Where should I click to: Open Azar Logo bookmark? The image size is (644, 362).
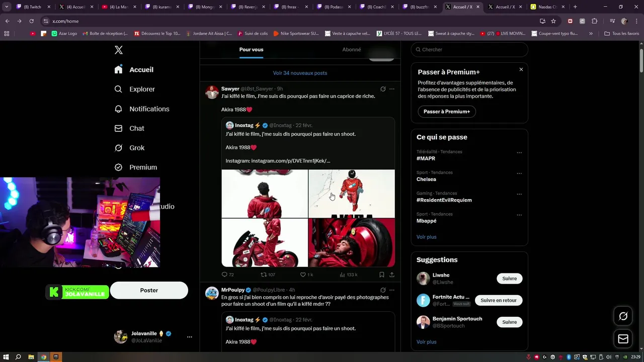(64, 33)
